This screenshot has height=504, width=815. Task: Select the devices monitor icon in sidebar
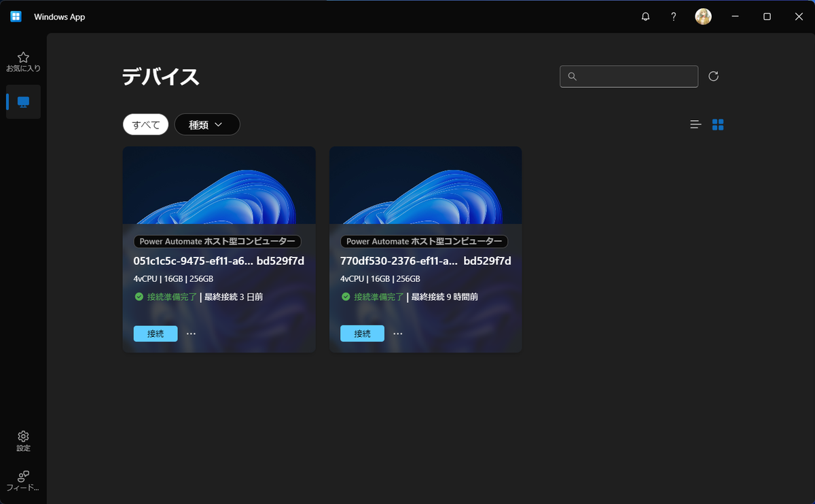[23, 102]
